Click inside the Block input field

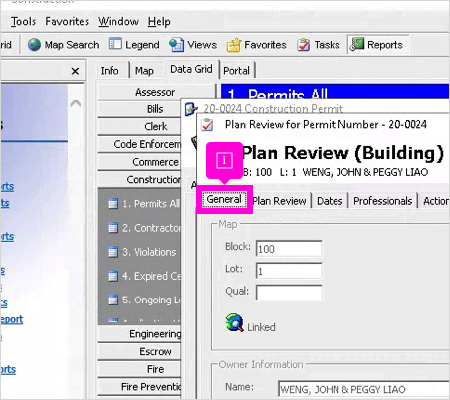point(289,249)
